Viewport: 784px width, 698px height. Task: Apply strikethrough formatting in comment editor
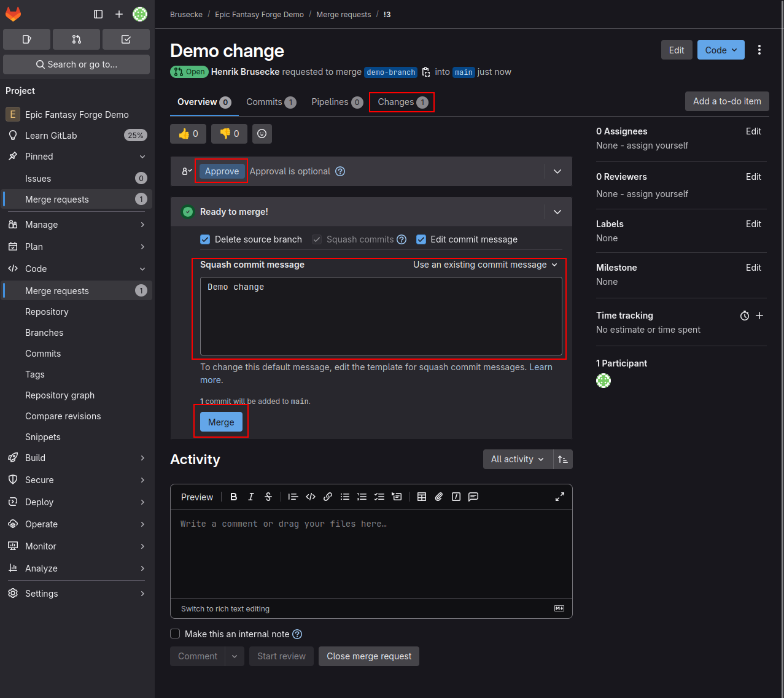[x=268, y=497]
